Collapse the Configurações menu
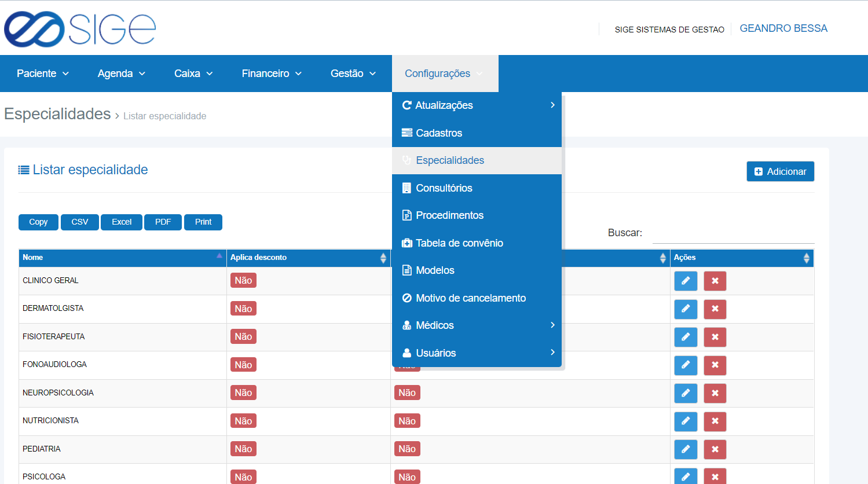868x484 pixels. (445, 74)
